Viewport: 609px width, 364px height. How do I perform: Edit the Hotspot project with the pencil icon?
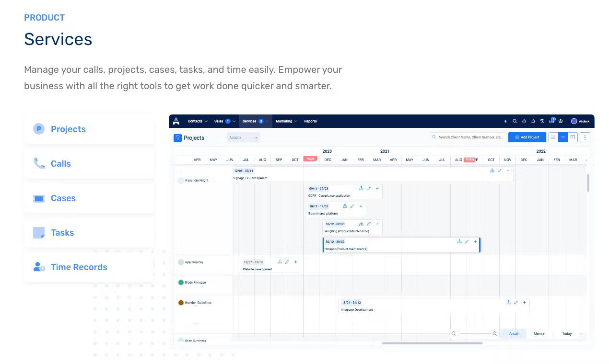tap(467, 241)
